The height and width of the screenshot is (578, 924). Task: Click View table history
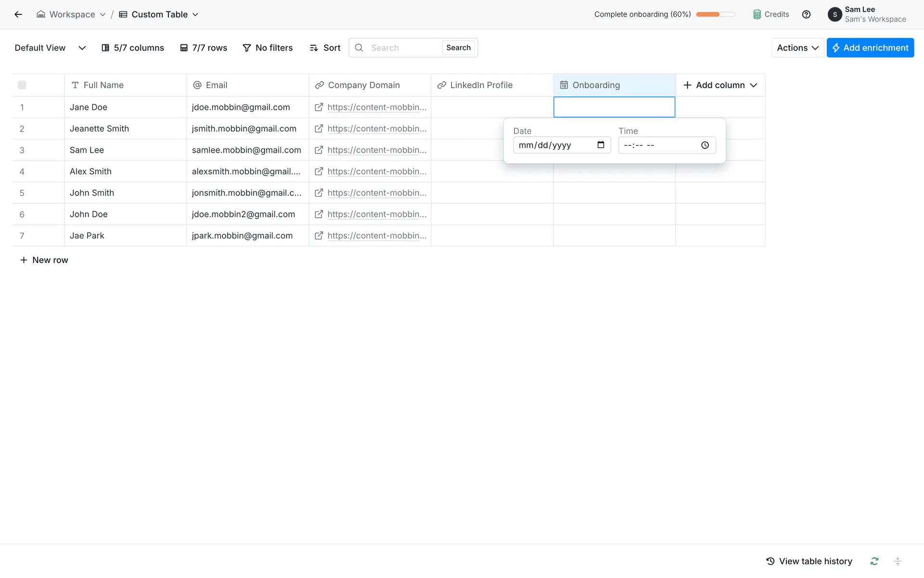[809, 561]
